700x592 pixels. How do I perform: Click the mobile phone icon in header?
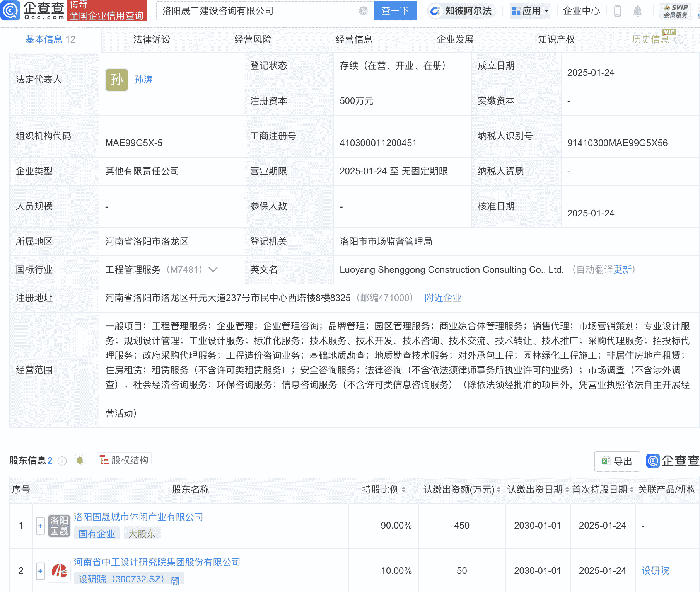pyautogui.click(x=617, y=11)
